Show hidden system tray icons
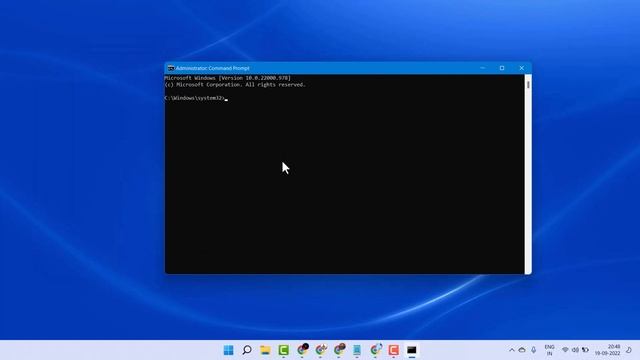Viewport: 640px width, 360px height. point(511,350)
